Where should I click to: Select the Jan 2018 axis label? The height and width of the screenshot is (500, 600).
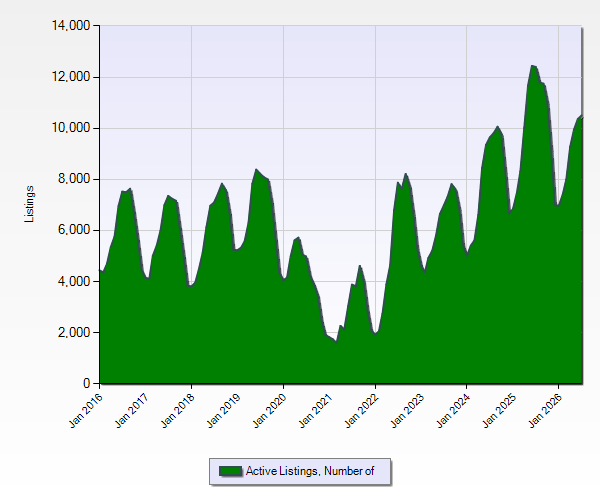[x=178, y=410]
